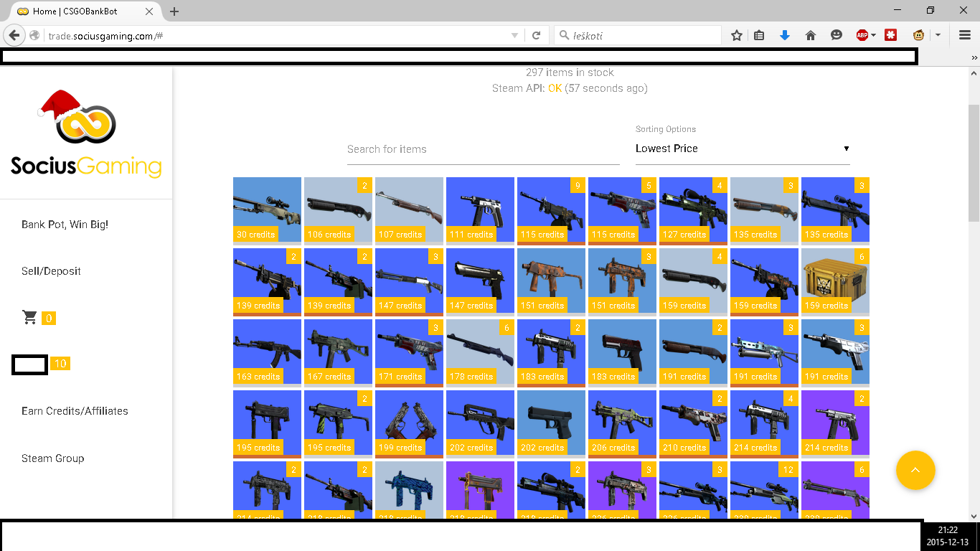Open the Sell/Deposit menu item
Image resolution: width=980 pixels, height=551 pixels.
point(51,271)
